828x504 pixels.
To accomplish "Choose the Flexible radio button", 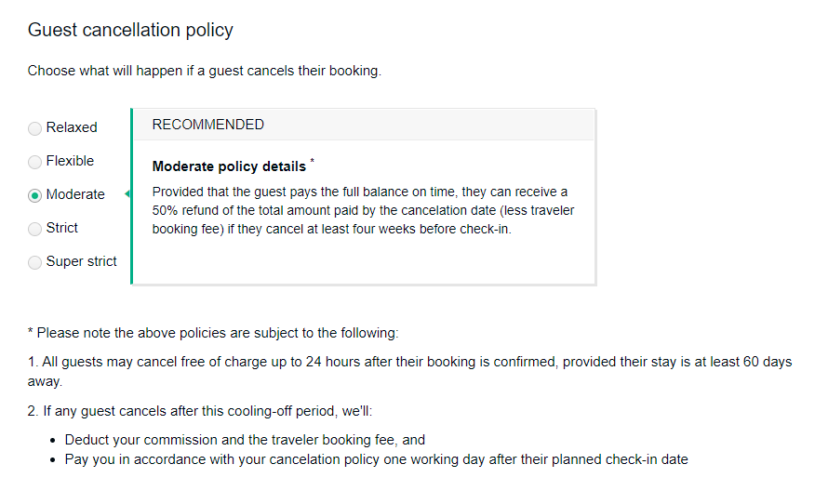I will click(x=35, y=162).
